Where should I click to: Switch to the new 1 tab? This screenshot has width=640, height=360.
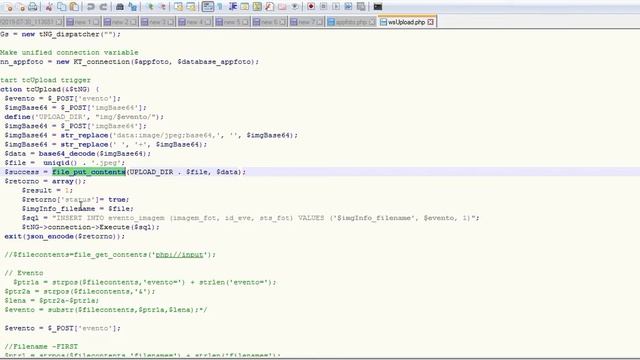[x=83, y=22]
